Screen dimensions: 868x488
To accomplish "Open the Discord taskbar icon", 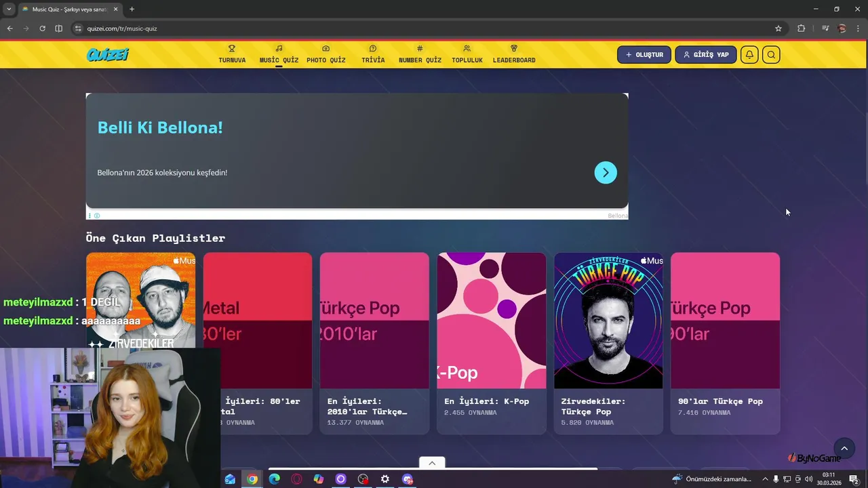I will (408, 479).
